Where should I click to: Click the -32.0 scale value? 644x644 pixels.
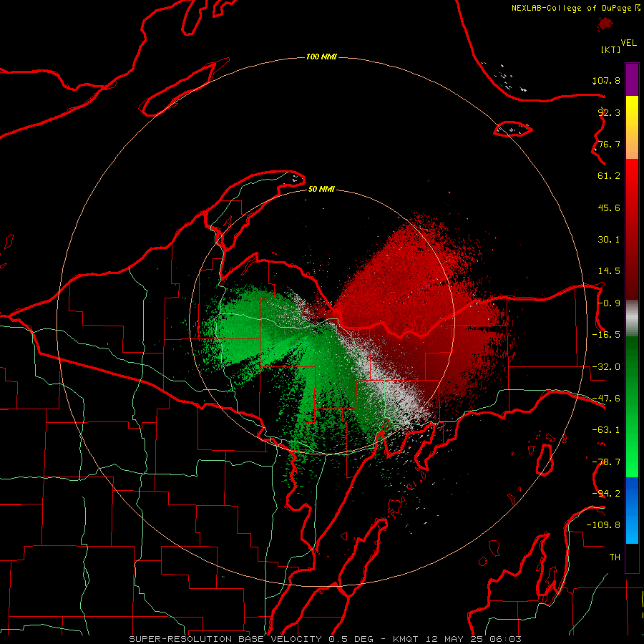[606, 367]
